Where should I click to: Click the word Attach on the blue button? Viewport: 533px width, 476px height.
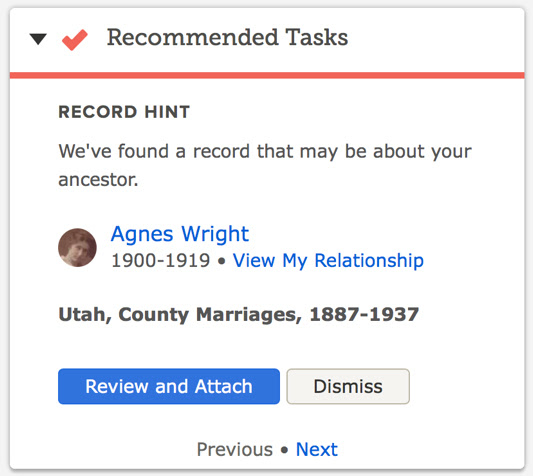pyautogui.click(x=224, y=386)
